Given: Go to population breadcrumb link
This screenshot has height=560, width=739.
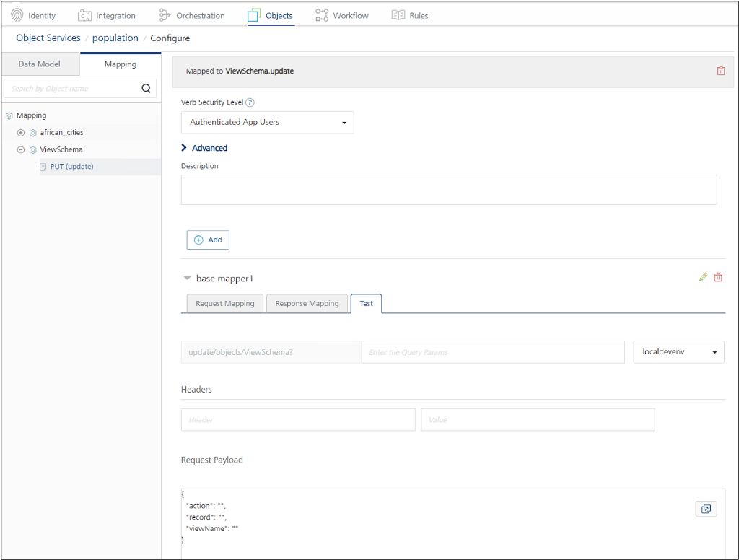Looking at the screenshot, I should click(x=115, y=38).
